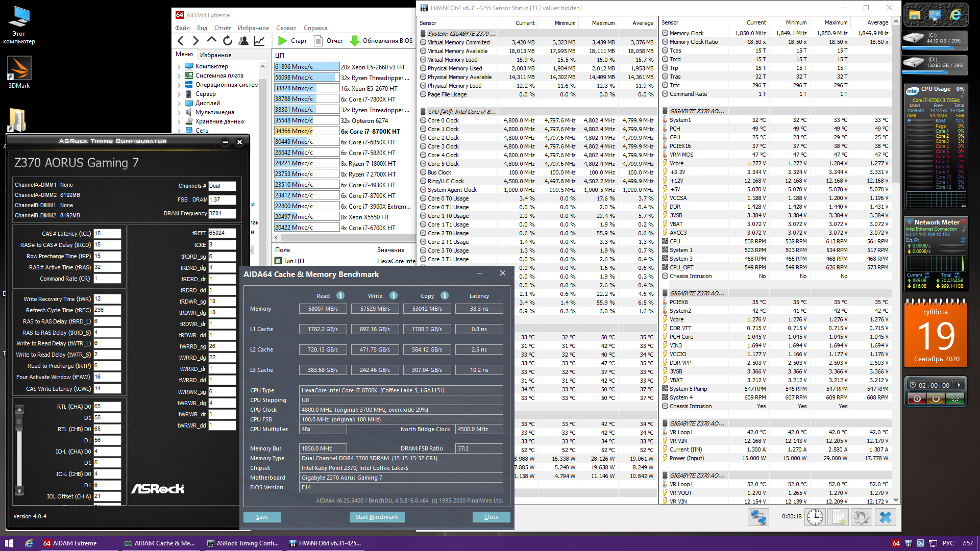
Task: Expand the Системная плата tree node
Action: [179, 76]
